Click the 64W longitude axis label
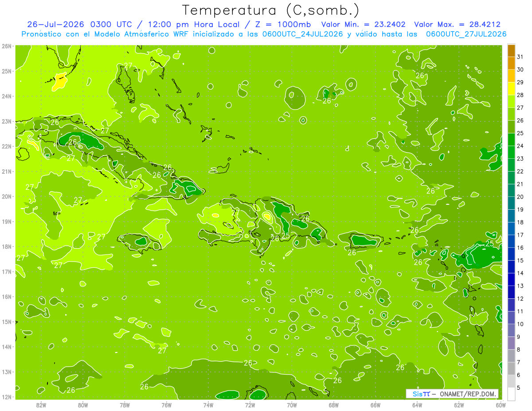The width and height of the screenshot is (532, 411). point(417,405)
